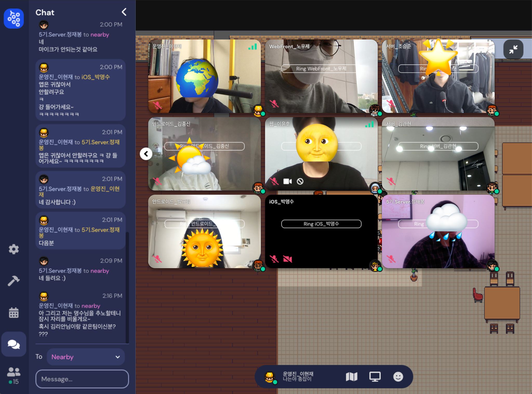The width and height of the screenshot is (532, 394).
Task: Open the emoji reactions smiley icon
Action: pyautogui.click(x=398, y=377)
